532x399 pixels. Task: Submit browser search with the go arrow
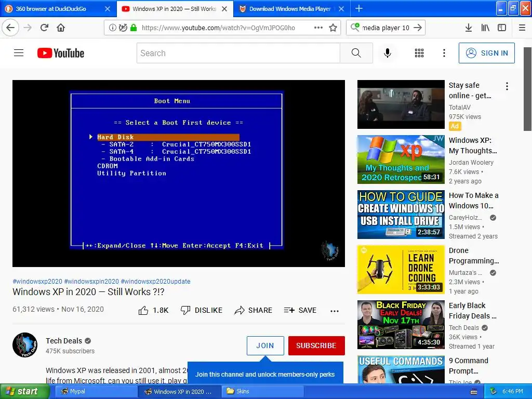[x=418, y=28]
